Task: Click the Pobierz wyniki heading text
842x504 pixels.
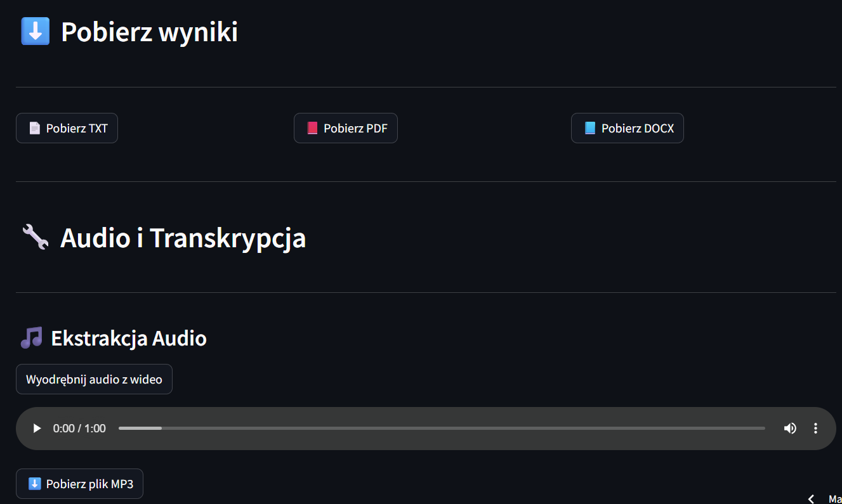Action: pos(149,32)
